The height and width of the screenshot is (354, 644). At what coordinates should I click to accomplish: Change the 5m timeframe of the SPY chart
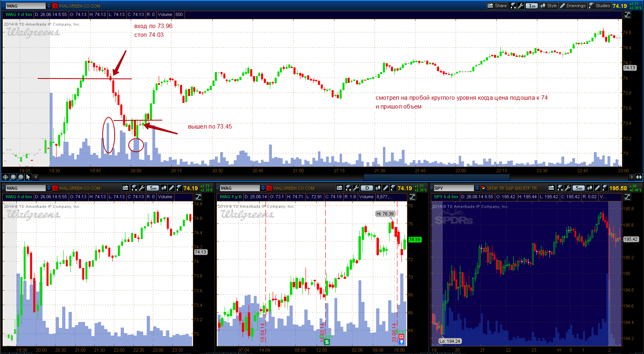[x=579, y=188]
